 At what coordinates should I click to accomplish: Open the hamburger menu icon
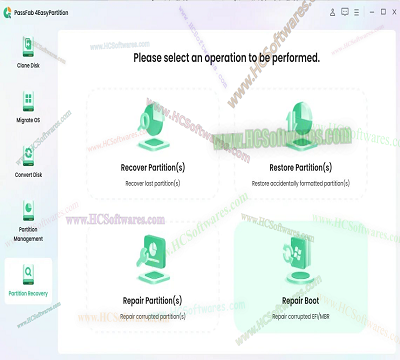coord(357,12)
